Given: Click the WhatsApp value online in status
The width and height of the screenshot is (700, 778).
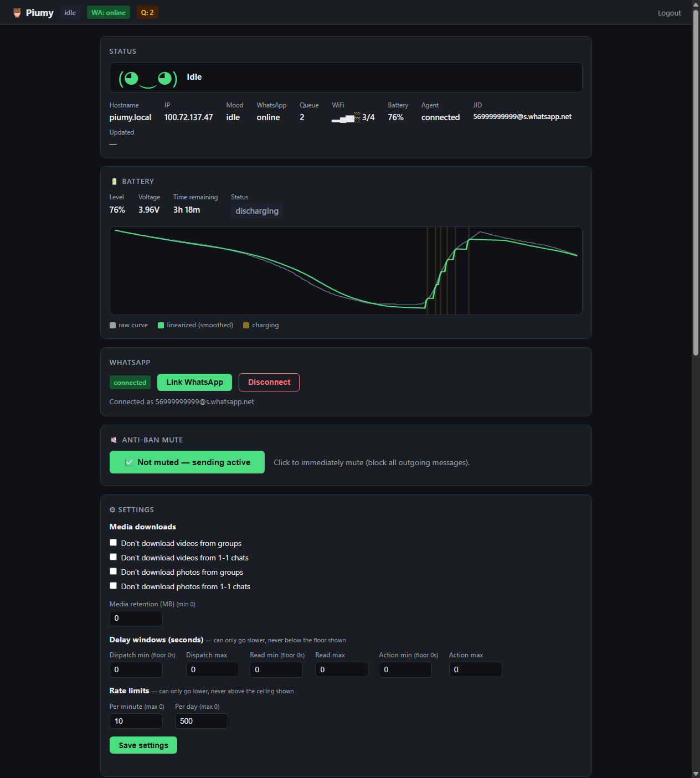Looking at the screenshot, I should pyautogui.click(x=268, y=117).
